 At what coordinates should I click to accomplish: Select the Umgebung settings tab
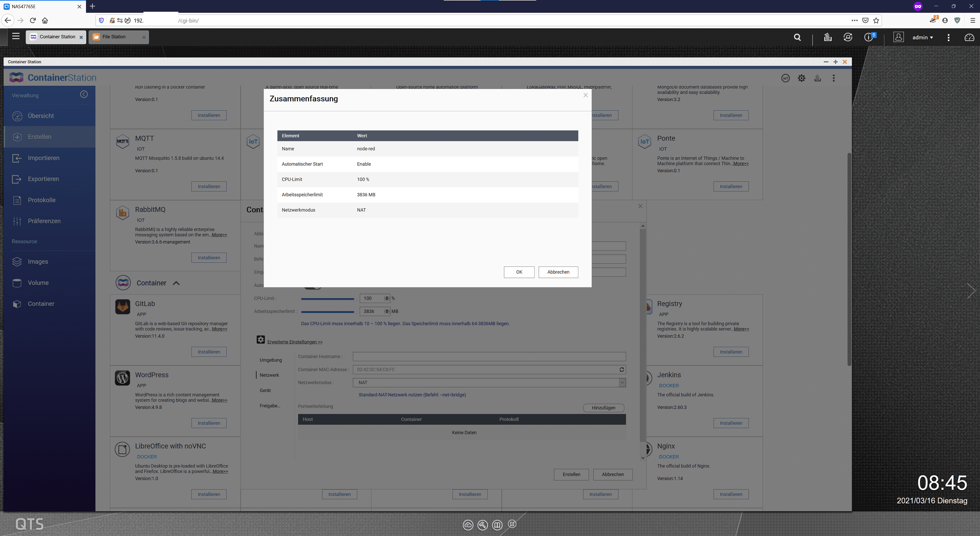click(271, 360)
